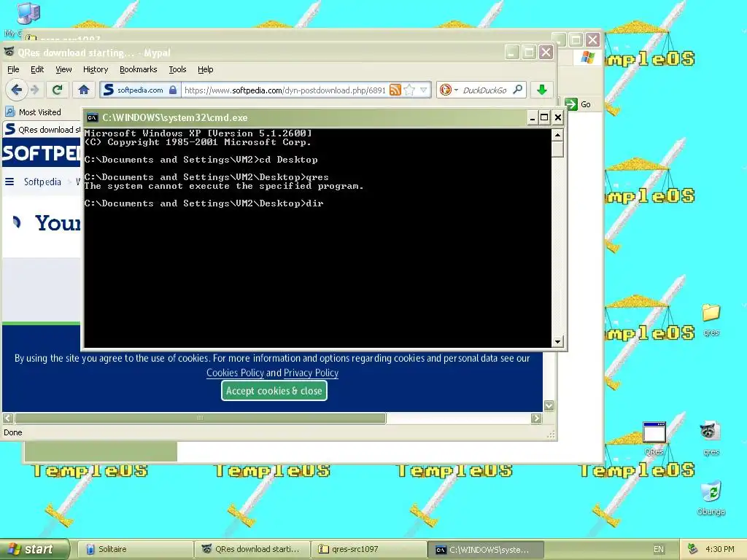Open the Softpedia hamburger menu icon
This screenshot has height=560, width=747.
[x=9, y=182]
